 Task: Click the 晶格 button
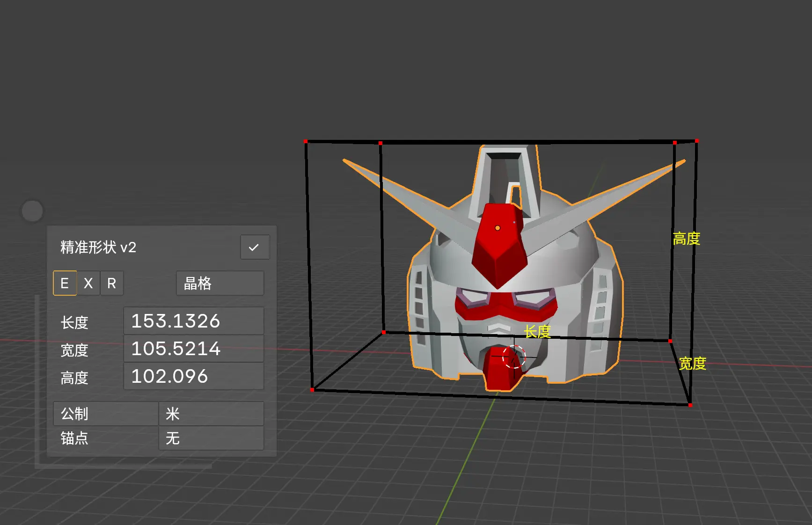tap(220, 283)
